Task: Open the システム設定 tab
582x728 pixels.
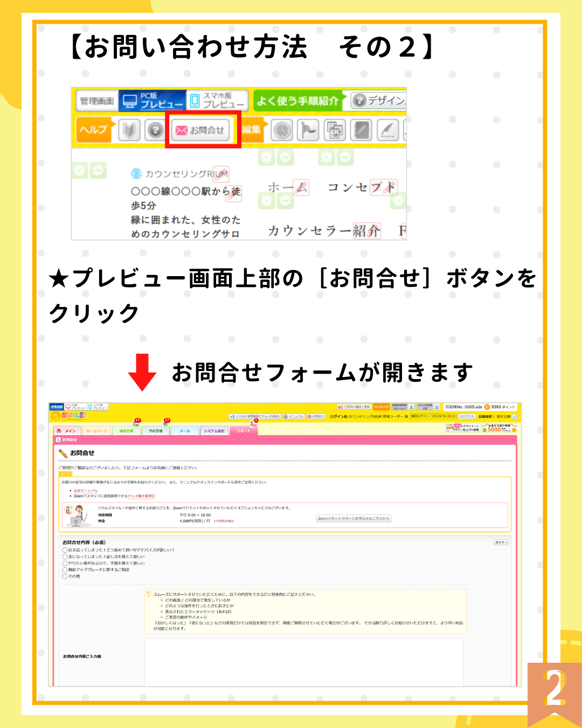Action: (x=214, y=431)
